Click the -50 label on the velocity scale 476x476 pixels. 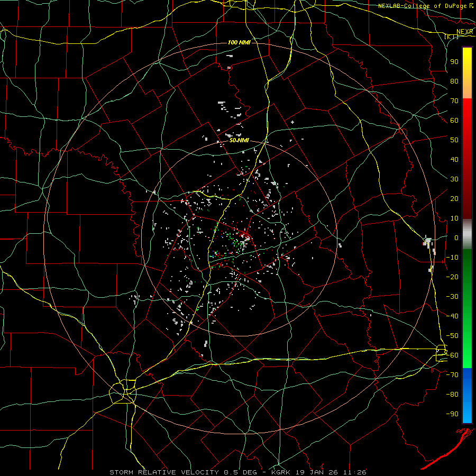[452, 336]
